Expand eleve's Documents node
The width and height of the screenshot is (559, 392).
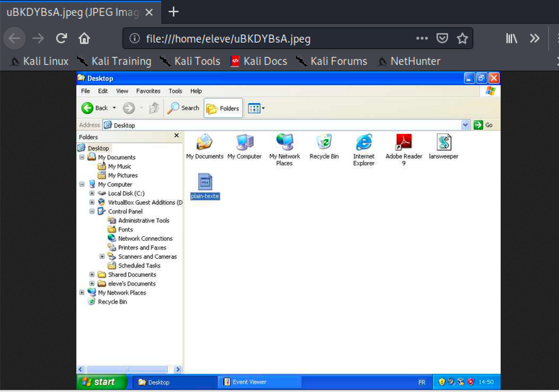tap(92, 284)
